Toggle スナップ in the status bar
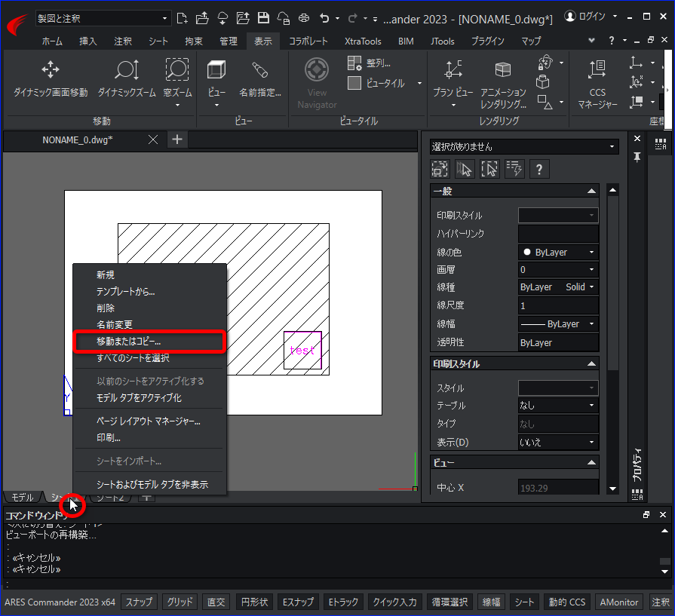This screenshot has height=616, width=675. tap(139, 602)
